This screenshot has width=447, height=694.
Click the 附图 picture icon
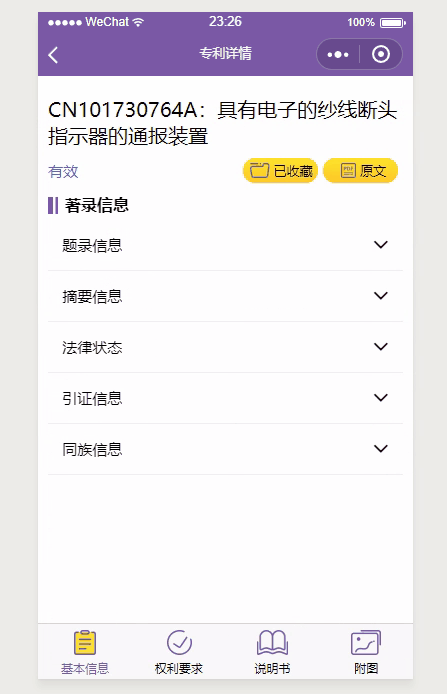point(366,642)
